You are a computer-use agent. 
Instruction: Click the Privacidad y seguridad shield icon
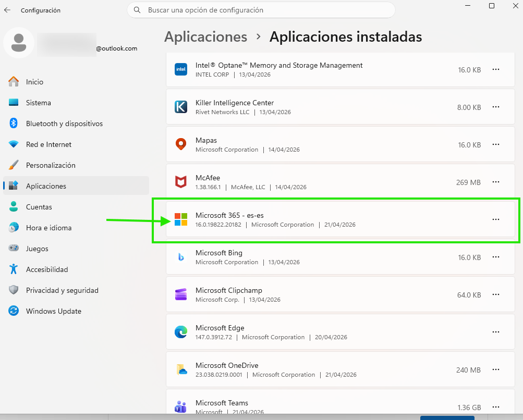(14, 290)
